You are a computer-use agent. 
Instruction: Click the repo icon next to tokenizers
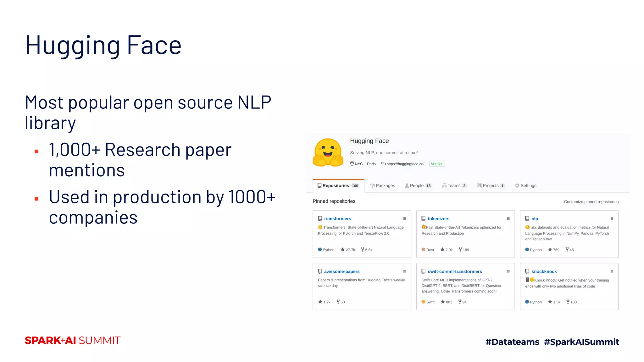[x=424, y=219]
